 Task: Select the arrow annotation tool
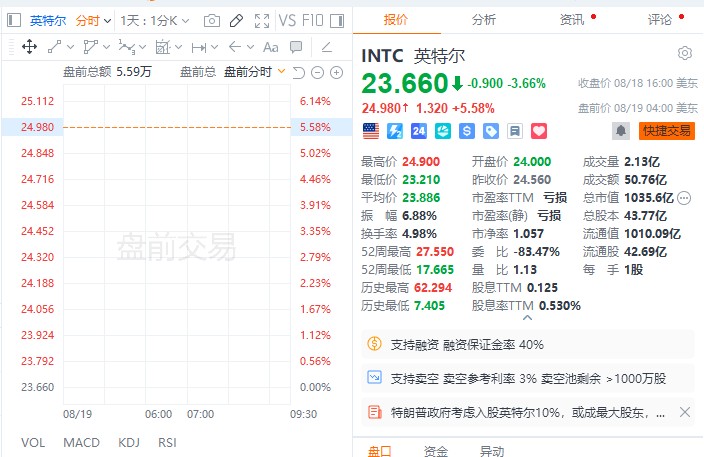[x=235, y=47]
